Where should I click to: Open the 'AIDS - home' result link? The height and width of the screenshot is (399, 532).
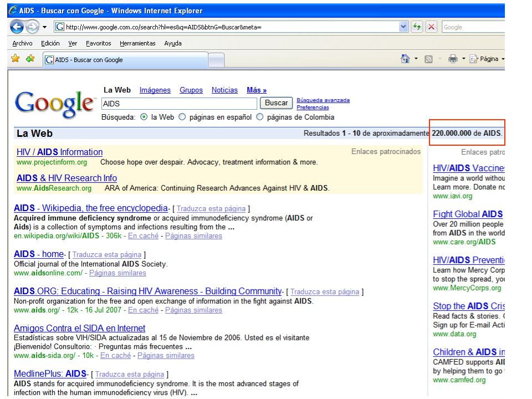coord(39,254)
